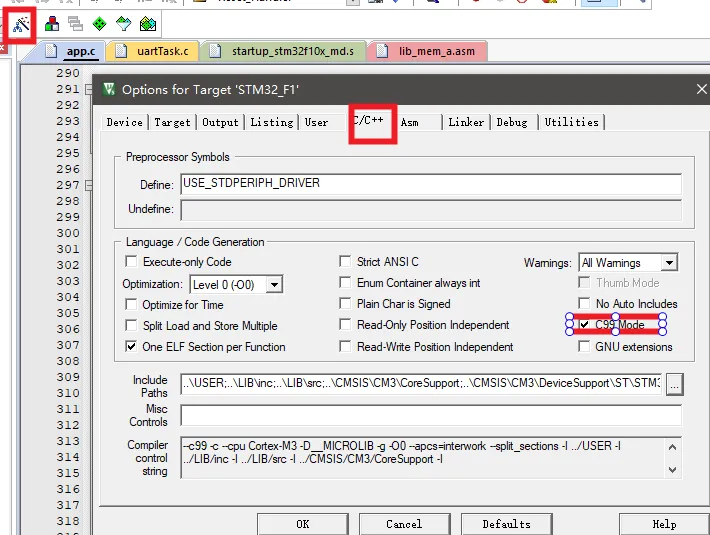
Task: Toggle Read-Write Position Independent checkbox
Action: tap(345, 346)
